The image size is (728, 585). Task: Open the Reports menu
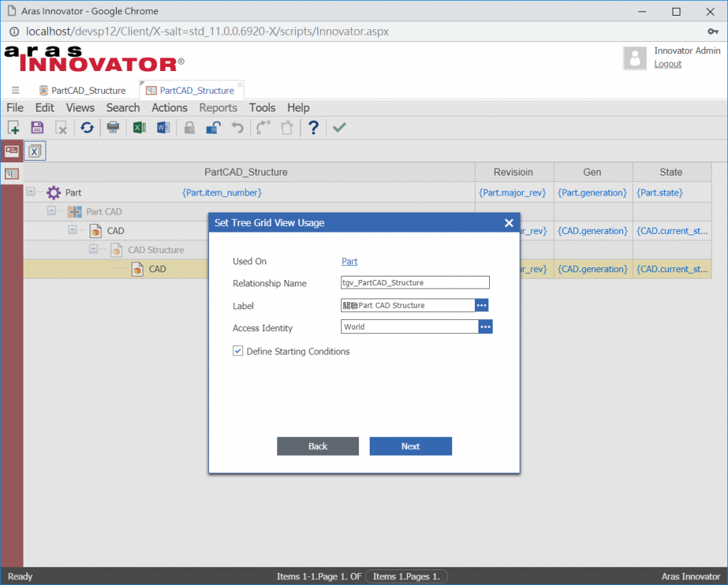(x=218, y=108)
